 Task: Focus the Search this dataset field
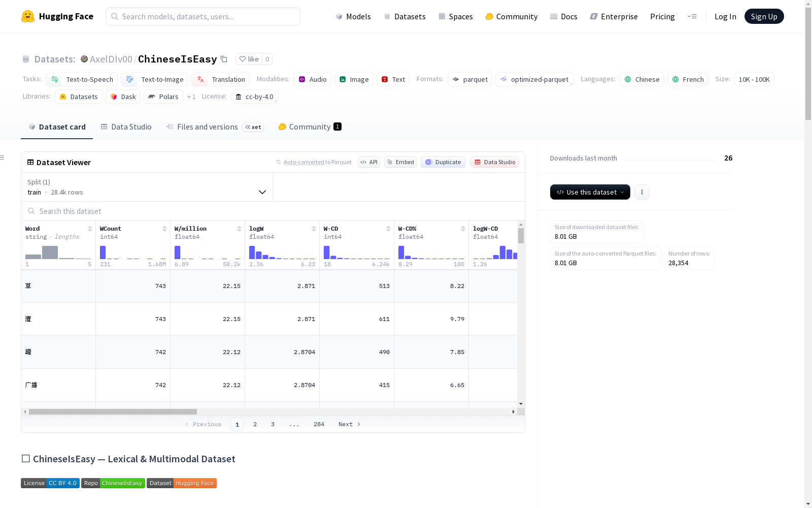(273, 211)
